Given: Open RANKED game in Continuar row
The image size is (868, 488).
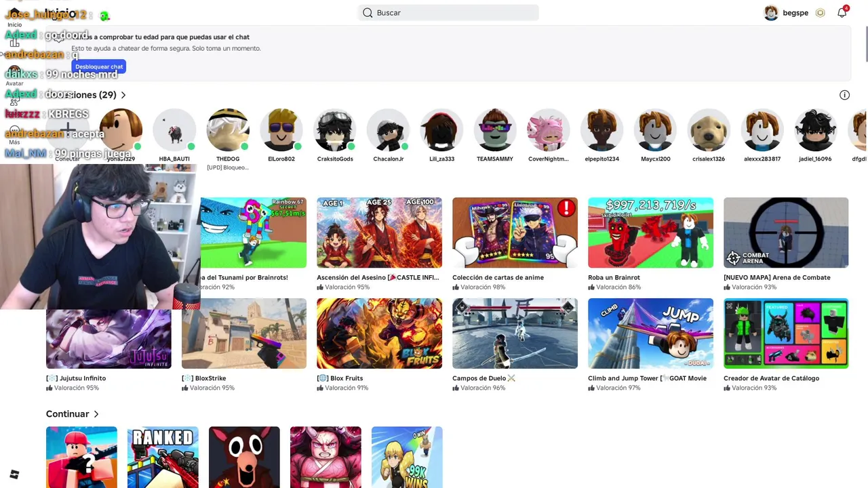Looking at the screenshot, I should (163, 457).
